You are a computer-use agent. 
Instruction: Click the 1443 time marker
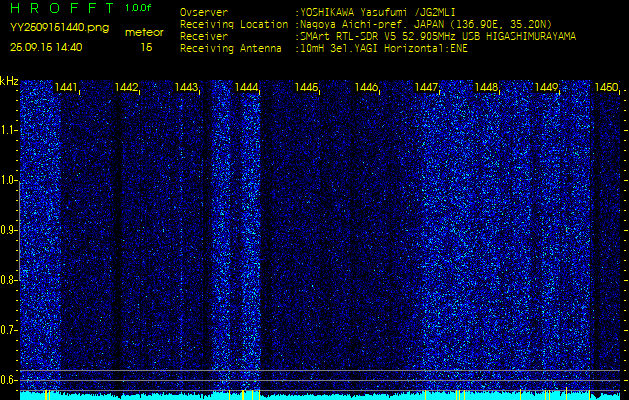click(x=186, y=87)
